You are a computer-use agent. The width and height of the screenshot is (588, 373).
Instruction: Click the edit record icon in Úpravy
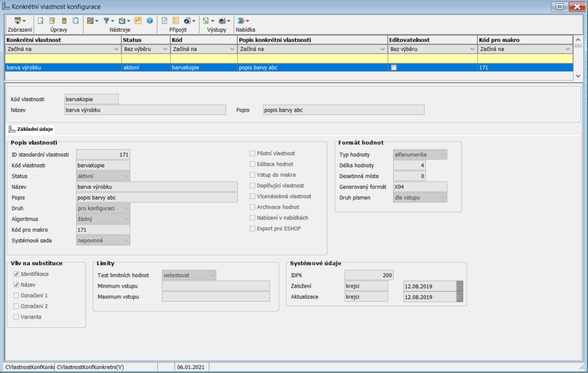coord(52,21)
